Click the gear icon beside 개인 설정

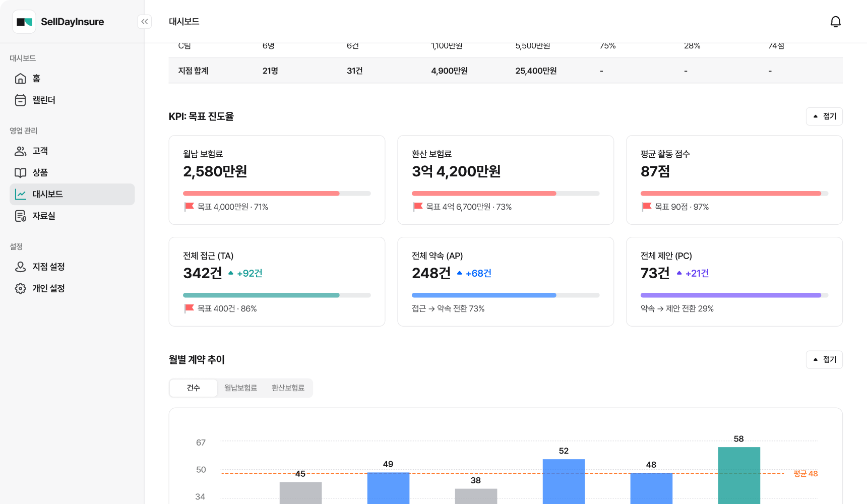(x=21, y=289)
